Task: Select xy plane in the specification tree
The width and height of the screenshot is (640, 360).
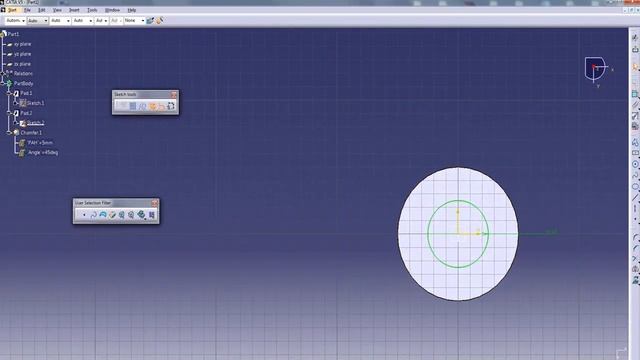Action: pyautogui.click(x=22, y=44)
